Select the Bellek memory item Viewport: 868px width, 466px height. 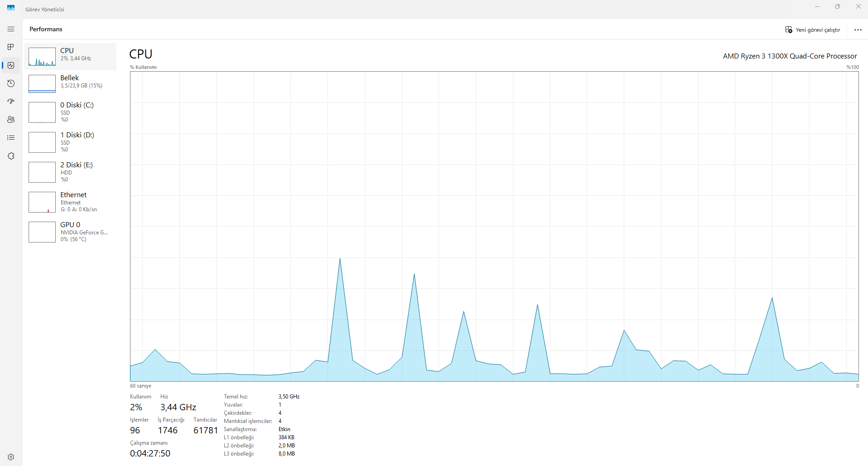[70, 84]
